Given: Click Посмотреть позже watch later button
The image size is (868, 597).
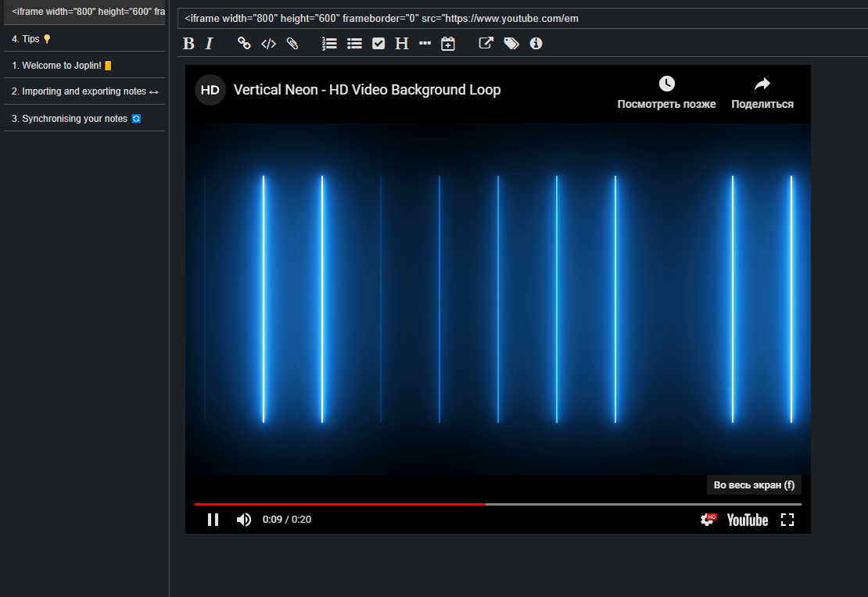Looking at the screenshot, I should (666, 93).
